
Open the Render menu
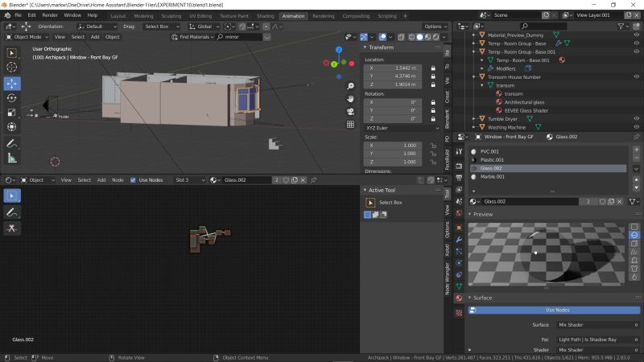click(x=50, y=15)
